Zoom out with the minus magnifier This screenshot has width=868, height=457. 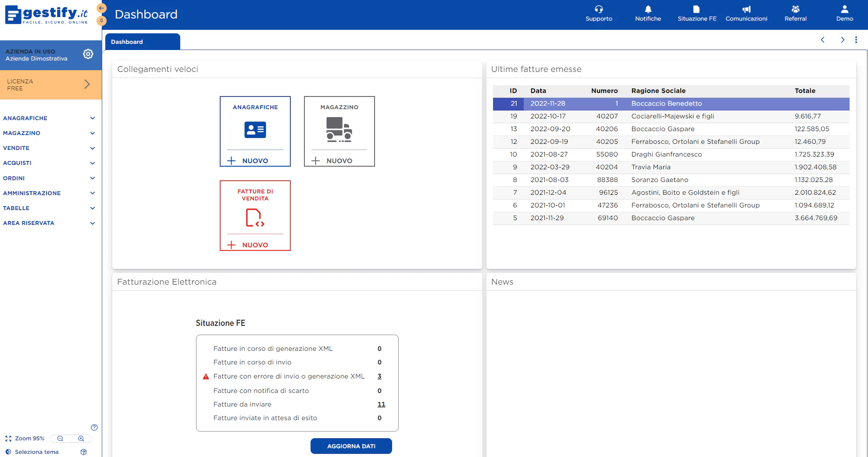tap(60, 439)
